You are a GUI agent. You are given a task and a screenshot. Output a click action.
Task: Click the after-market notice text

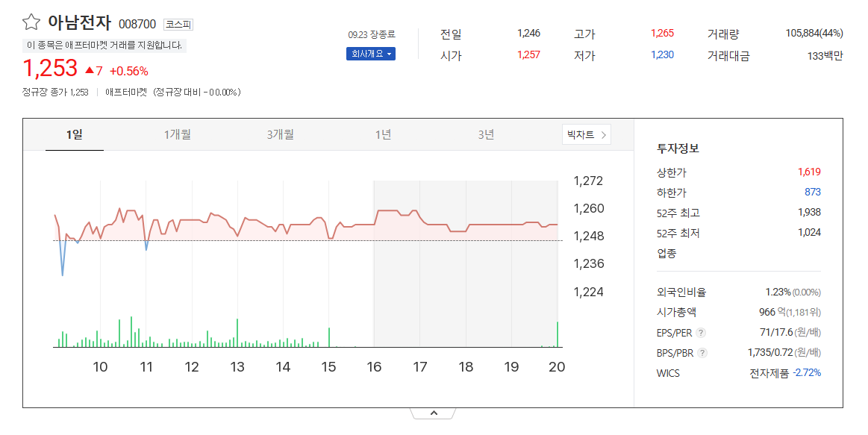click(x=104, y=46)
